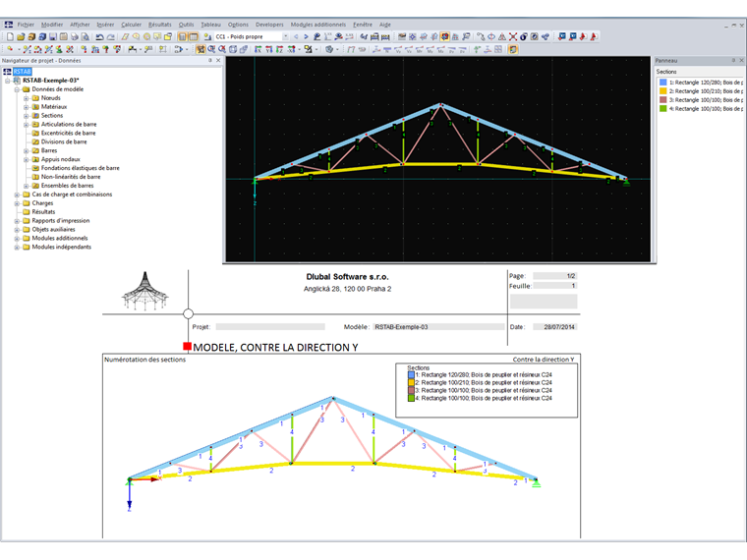
Task: Pin the Navigateur de projet panel
Action: pos(210,61)
